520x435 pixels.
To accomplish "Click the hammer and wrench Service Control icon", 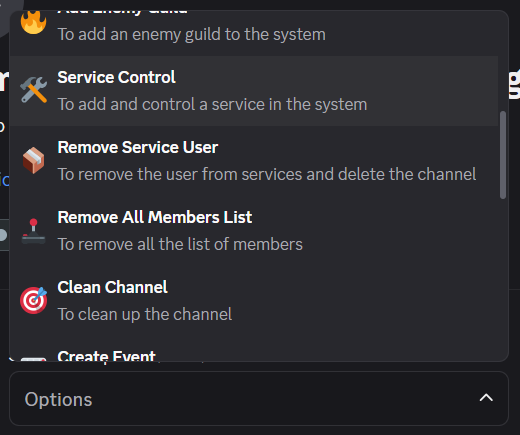I will 33,90.
